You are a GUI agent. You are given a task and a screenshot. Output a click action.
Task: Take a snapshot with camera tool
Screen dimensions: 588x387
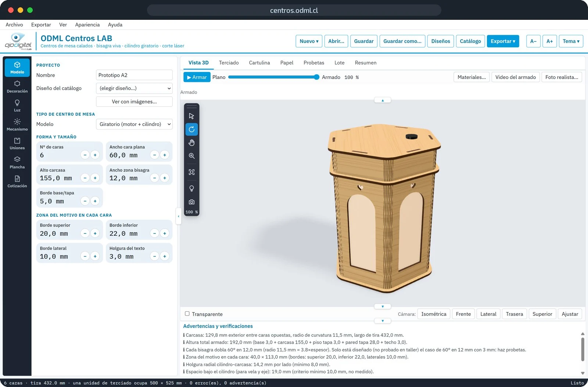click(x=191, y=202)
